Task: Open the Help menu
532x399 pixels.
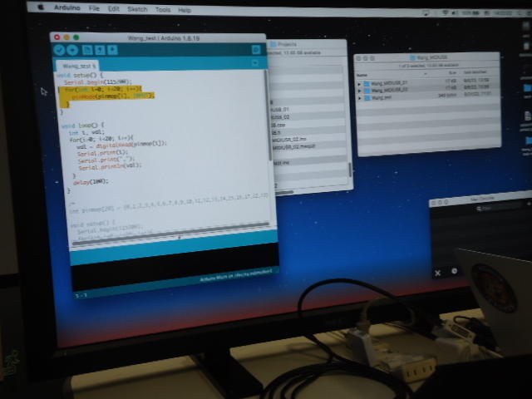Action: pos(185,10)
